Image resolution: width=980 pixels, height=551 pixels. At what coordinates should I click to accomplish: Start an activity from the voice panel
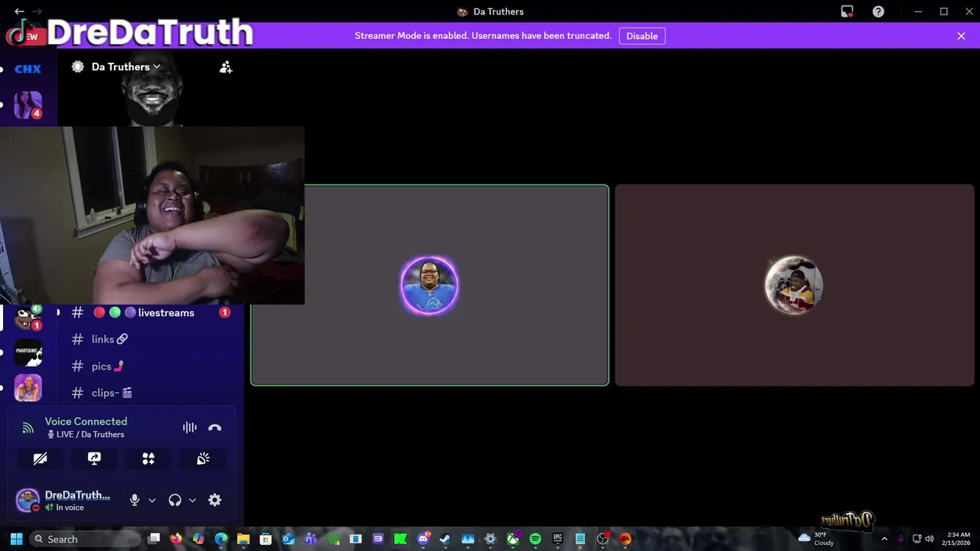[x=149, y=458]
